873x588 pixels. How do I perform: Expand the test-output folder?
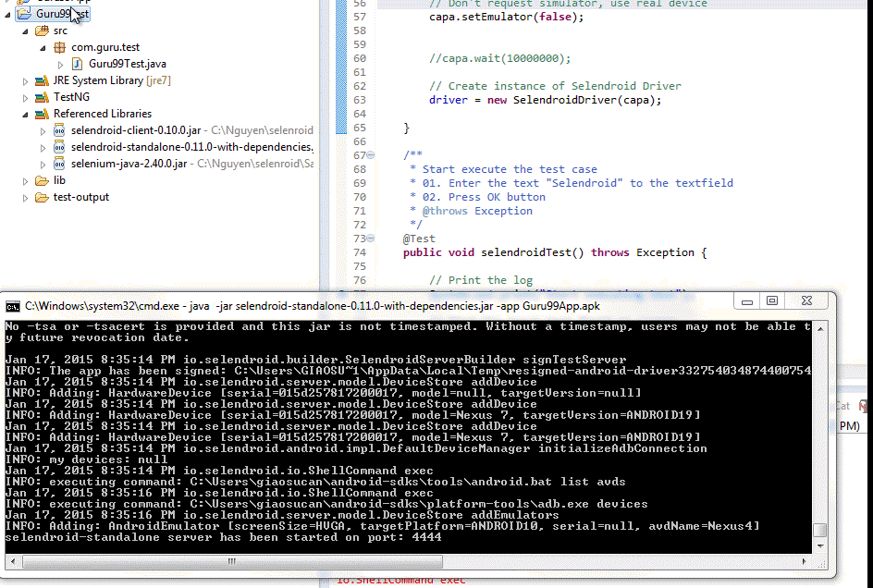[x=26, y=197]
